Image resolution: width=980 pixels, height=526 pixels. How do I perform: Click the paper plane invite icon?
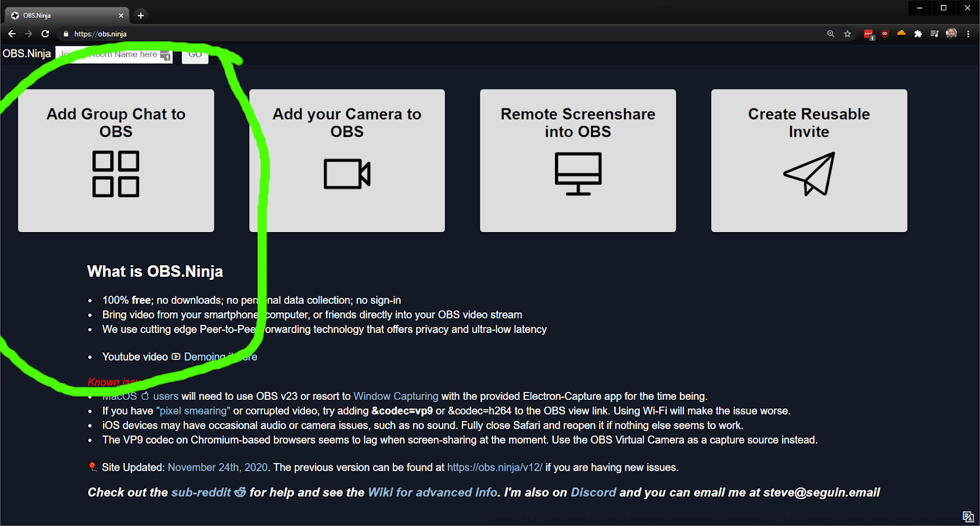(x=809, y=175)
